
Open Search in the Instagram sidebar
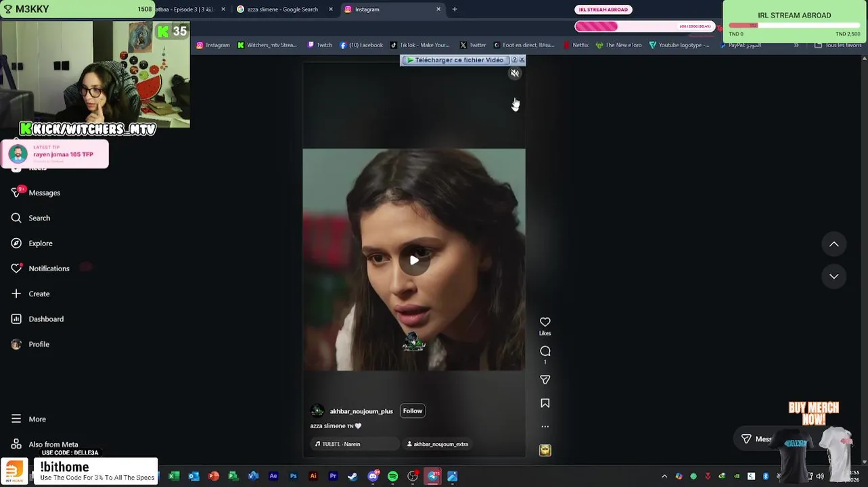tap(30, 218)
